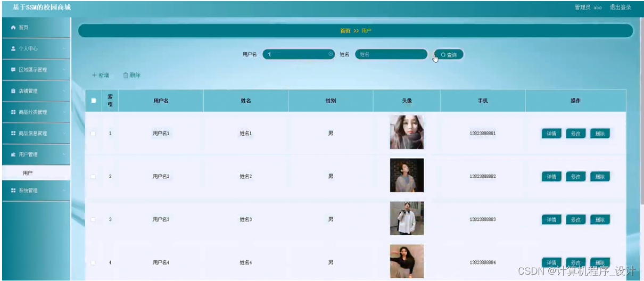Expand the 商品分类管理 menu chevron

(64, 112)
